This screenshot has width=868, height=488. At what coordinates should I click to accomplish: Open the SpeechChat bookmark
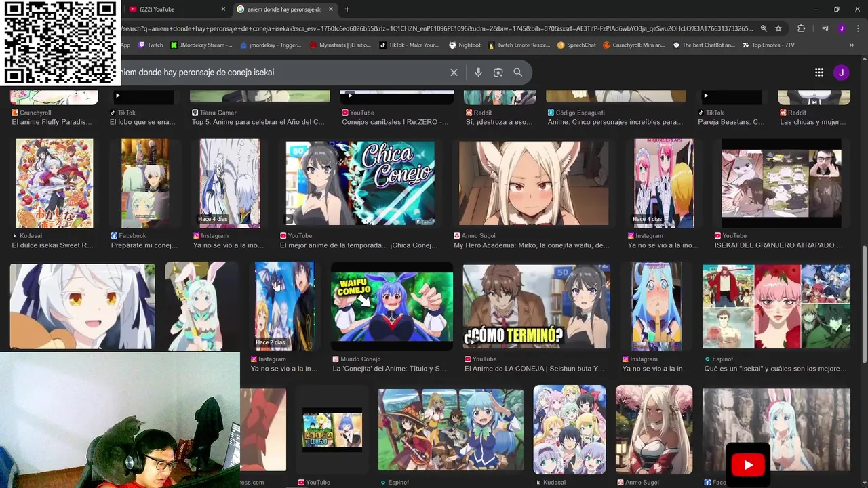(x=576, y=45)
